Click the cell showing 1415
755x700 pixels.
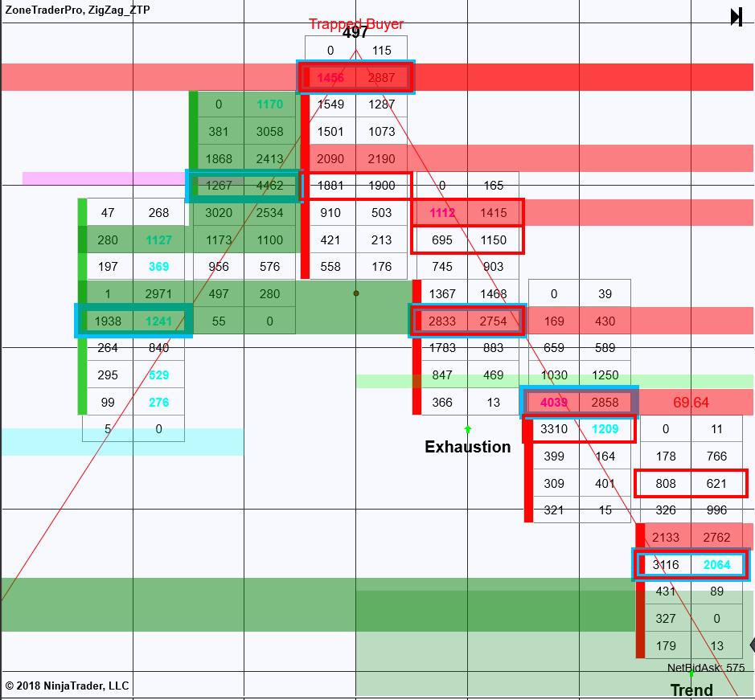coord(493,213)
